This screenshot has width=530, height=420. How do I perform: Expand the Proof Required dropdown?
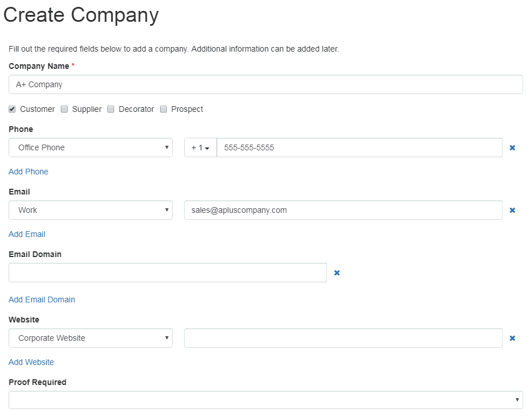[266, 400]
